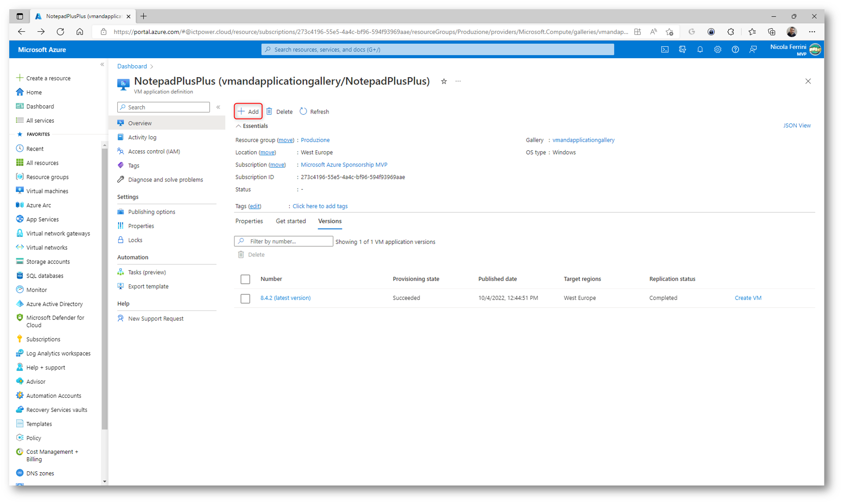The height and width of the screenshot is (504, 843).
Task: Open Tasks (preview) under Automation
Action: 147,272
